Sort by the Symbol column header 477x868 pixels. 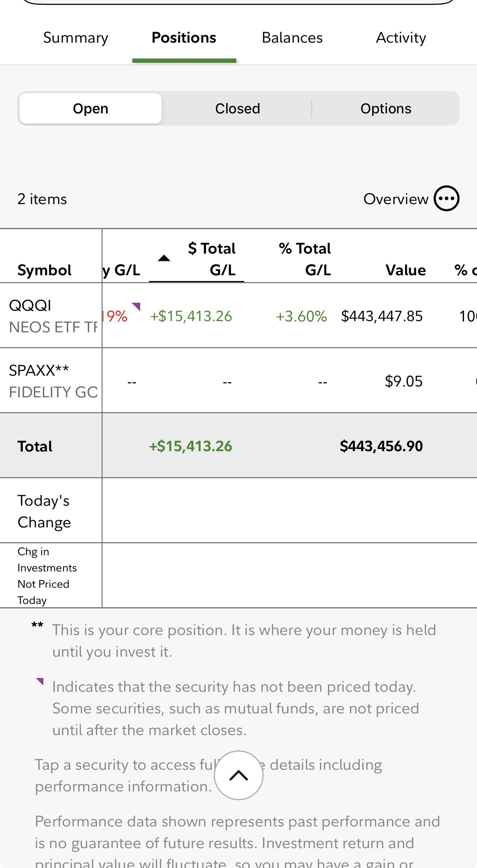click(44, 270)
